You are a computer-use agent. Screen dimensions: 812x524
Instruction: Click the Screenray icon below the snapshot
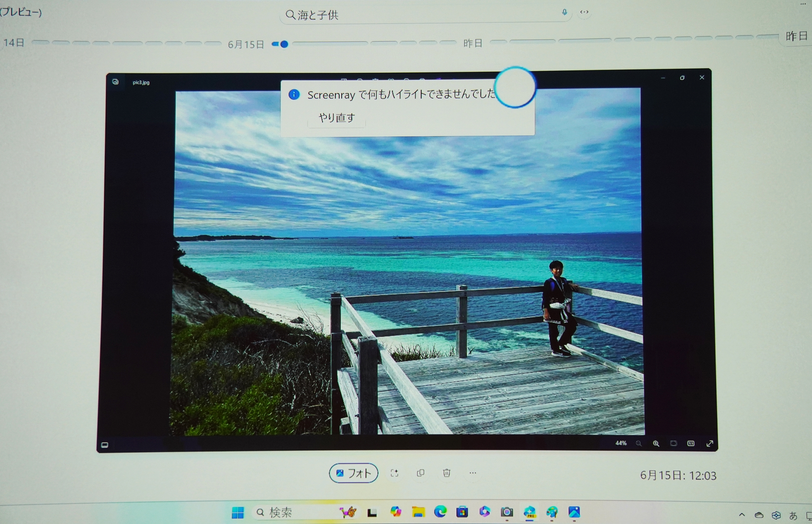(394, 473)
